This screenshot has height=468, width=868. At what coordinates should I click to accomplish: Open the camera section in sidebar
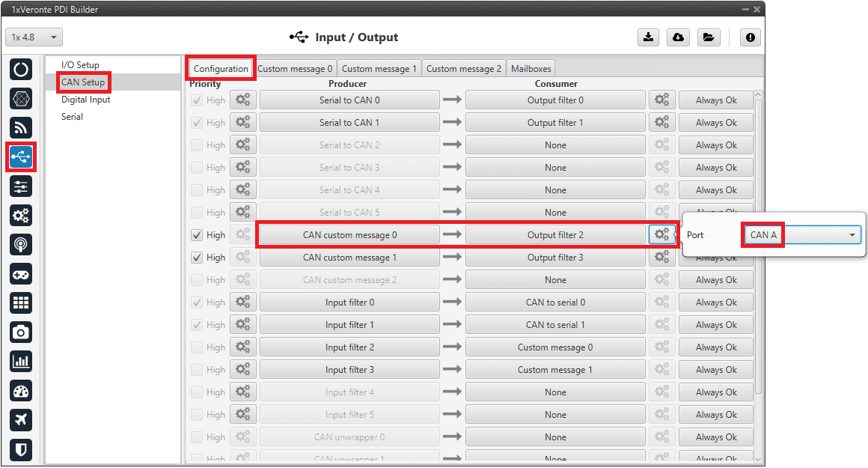[x=21, y=332]
